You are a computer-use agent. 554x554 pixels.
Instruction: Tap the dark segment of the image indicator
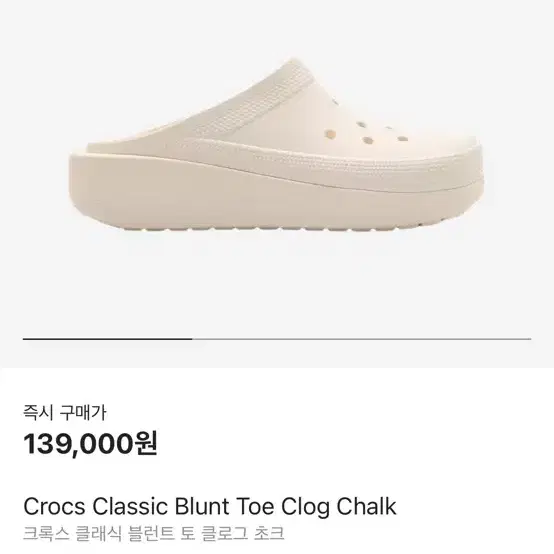click(107, 339)
